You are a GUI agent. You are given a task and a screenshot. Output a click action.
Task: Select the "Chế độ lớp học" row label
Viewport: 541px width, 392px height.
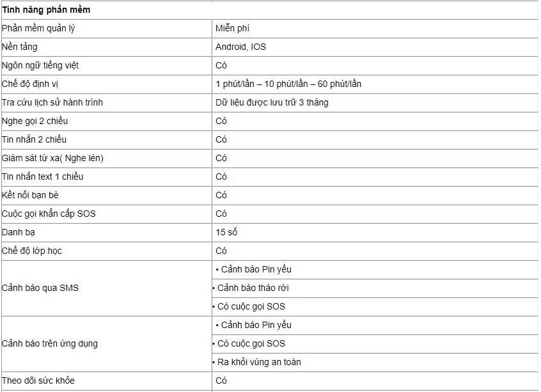pos(32,251)
